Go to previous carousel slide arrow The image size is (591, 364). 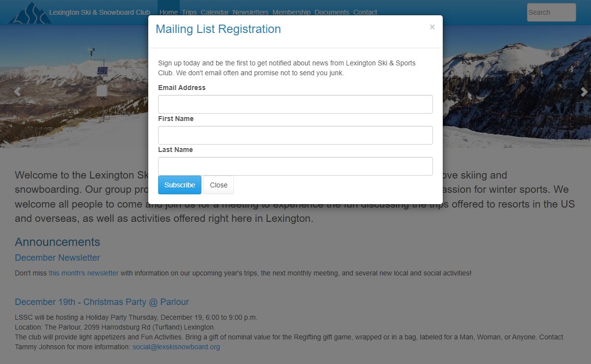[x=17, y=91]
